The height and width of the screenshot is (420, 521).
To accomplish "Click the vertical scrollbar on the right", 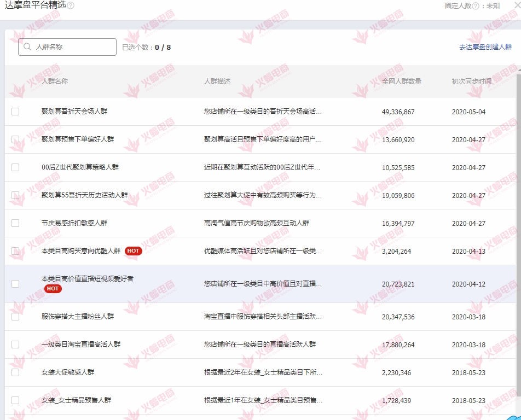I will 518,219.
